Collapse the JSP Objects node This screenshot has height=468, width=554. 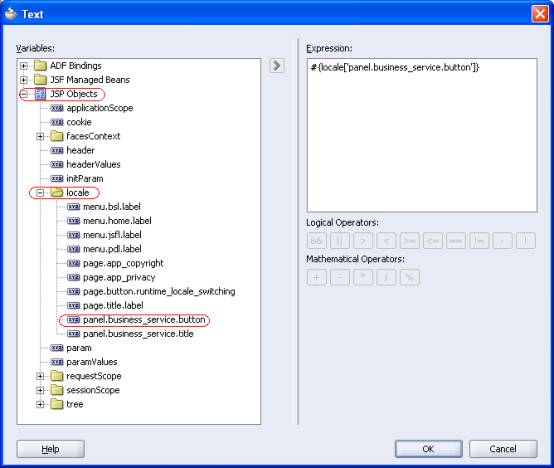pos(24,94)
